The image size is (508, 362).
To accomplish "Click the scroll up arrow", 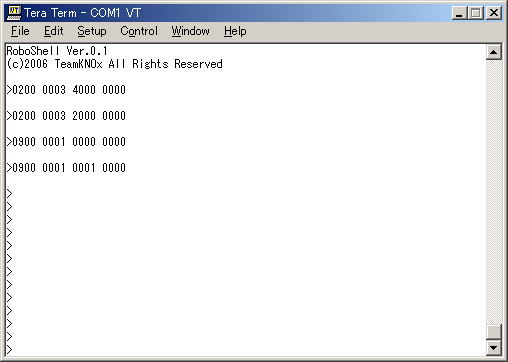I will [x=494, y=52].
